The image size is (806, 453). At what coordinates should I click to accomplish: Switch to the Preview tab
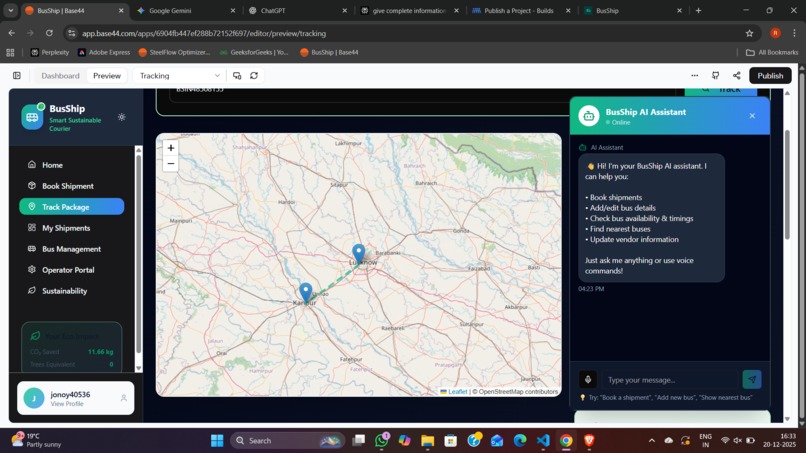107,76
